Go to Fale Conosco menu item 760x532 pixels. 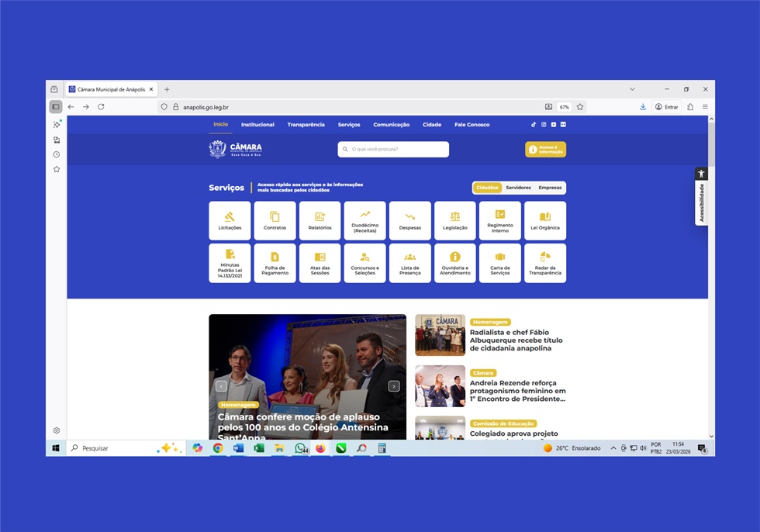tap(472, 125)
